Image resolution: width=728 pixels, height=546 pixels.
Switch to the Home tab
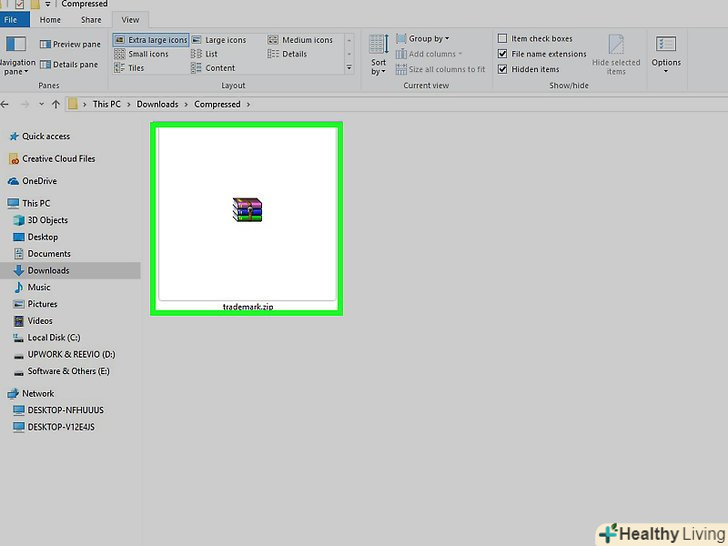tap(50, 20)
